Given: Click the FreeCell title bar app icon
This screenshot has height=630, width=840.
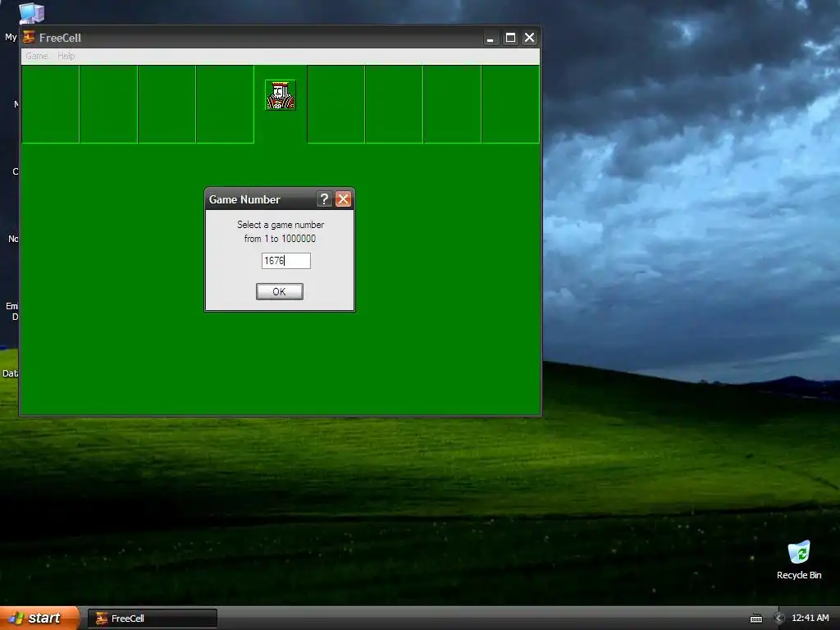Looking at the screenshot, I should coord(29,38).
